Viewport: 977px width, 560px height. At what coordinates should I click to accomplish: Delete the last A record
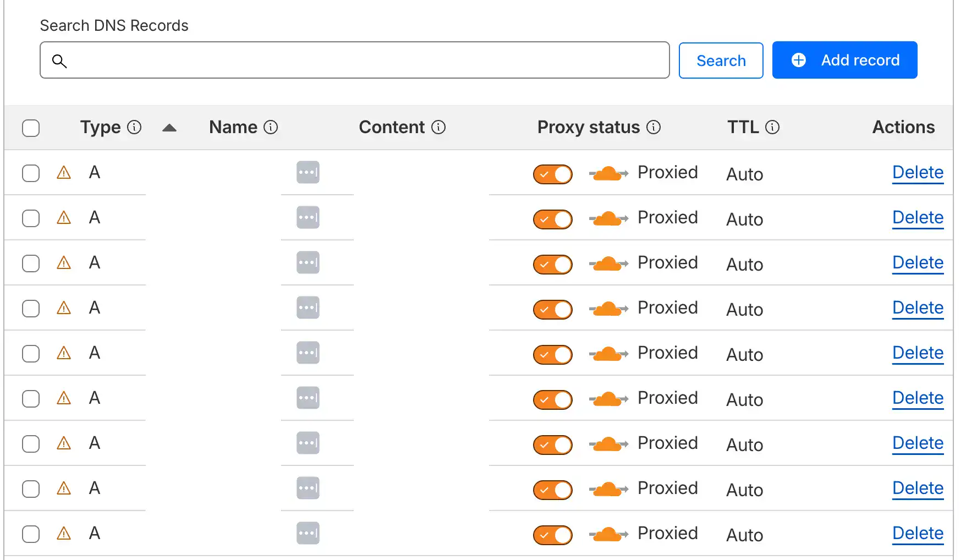pos(918,534)
